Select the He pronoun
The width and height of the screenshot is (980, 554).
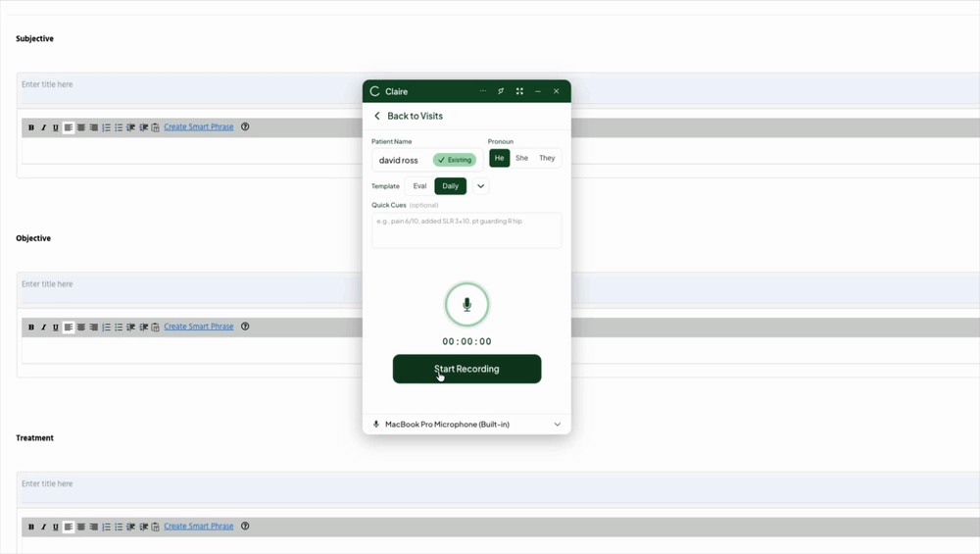tap(500, 158)
